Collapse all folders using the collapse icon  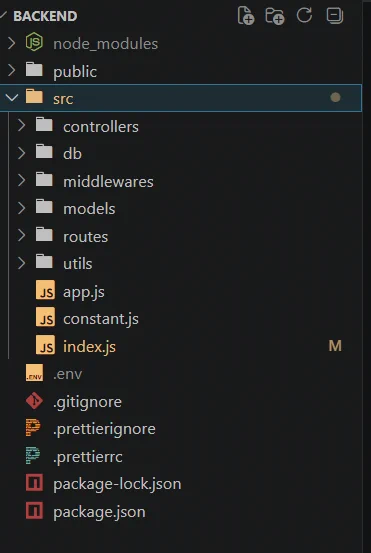point(334,16)
